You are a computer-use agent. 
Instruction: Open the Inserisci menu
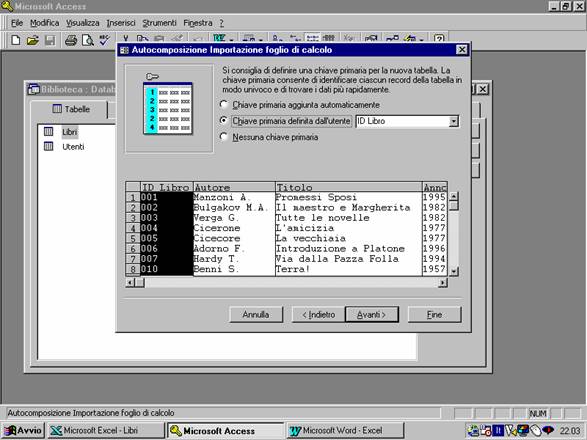tap(121, 23)
